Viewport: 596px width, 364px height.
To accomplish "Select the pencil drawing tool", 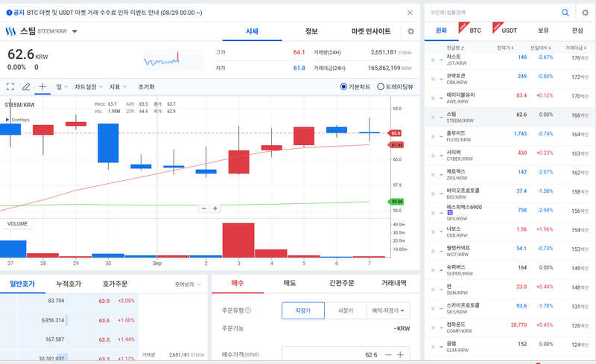I will [x=26, y=86].
